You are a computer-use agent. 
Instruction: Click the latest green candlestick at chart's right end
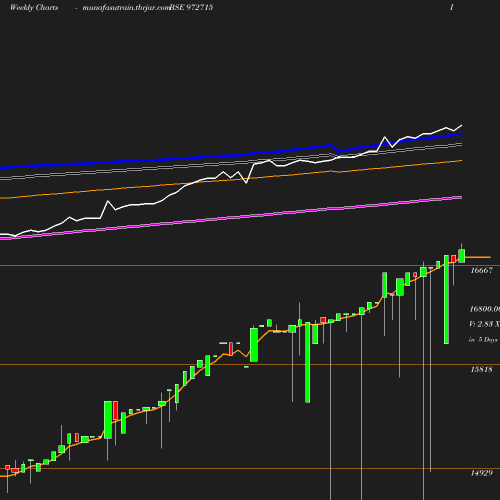(462, 256)
